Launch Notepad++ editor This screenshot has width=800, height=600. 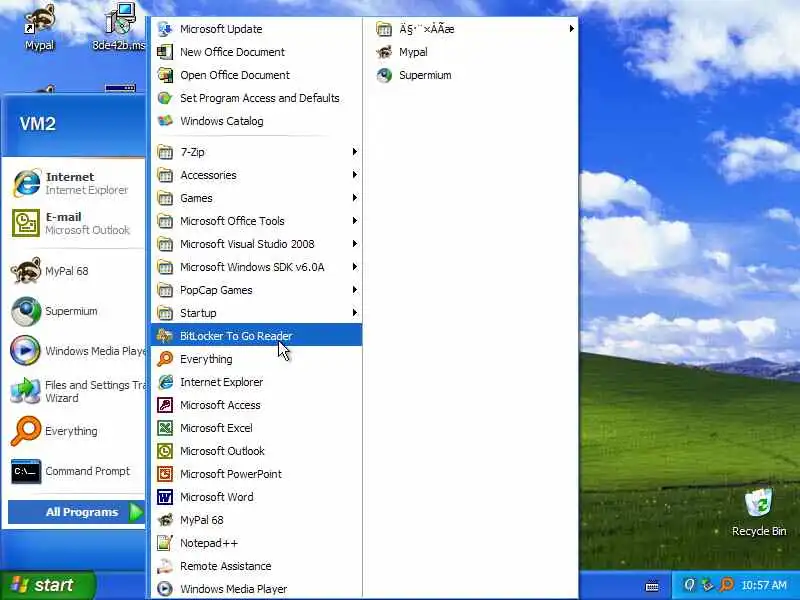pos(256,543)
